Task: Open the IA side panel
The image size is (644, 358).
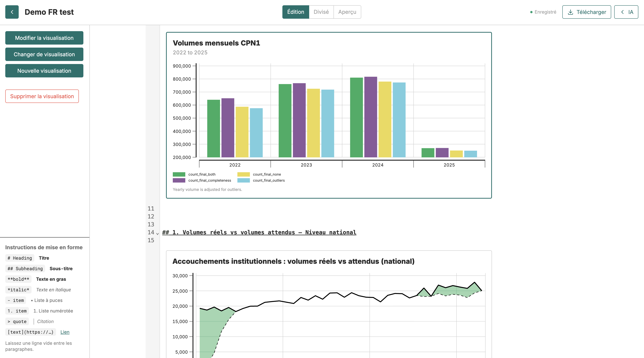Action: point(626,12)
